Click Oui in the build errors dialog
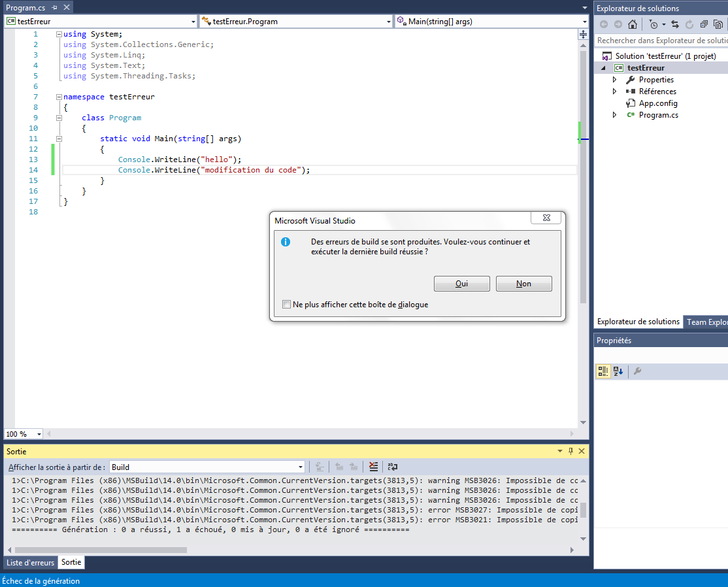Image resolution: width=728 pixels, height=587 pixels. (461, 283)
